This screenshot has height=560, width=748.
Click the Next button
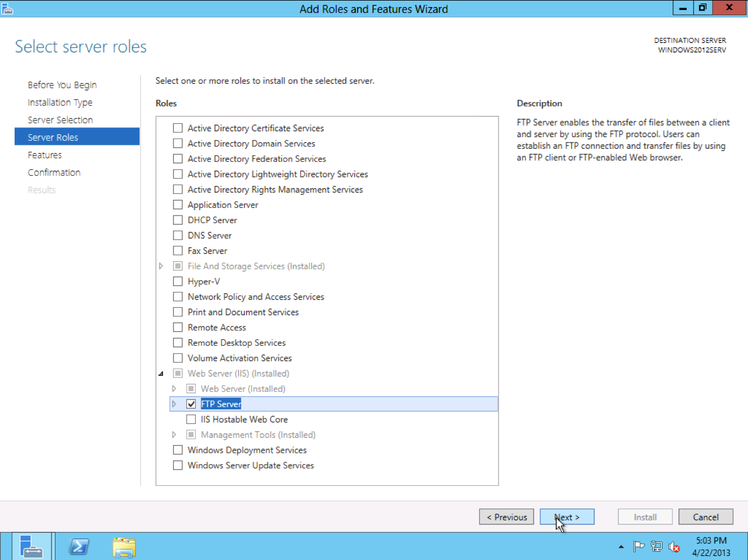point(567,517)
